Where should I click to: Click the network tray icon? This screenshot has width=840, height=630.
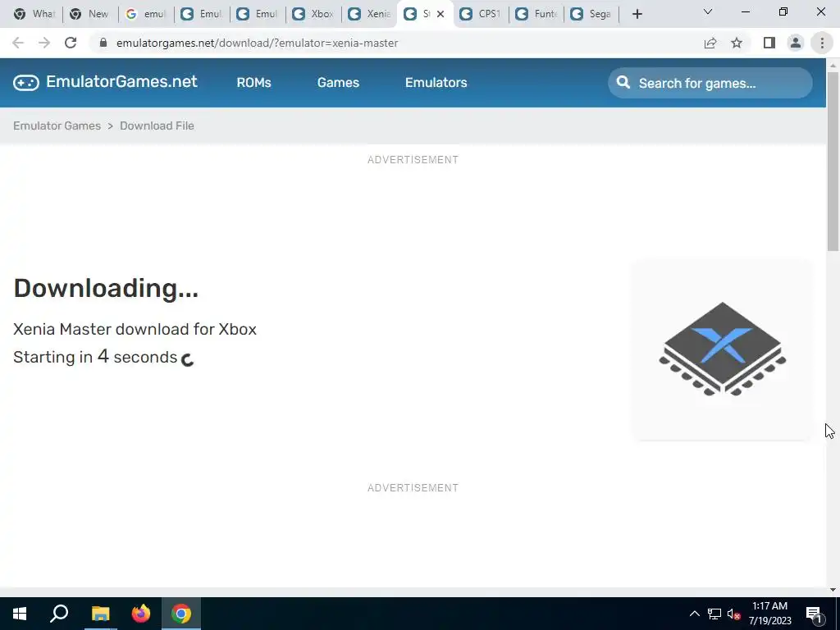(714, 614)
